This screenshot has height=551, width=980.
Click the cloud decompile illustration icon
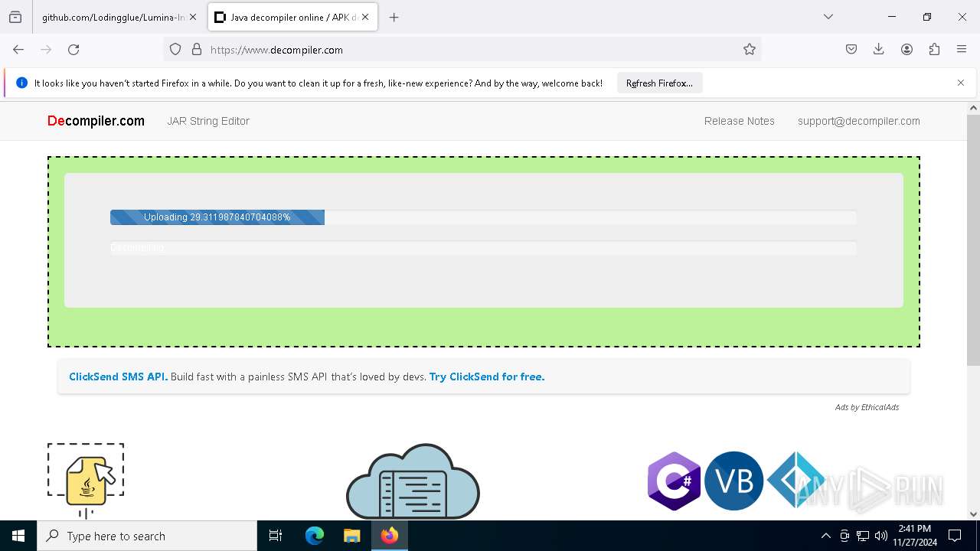point(413,482)
